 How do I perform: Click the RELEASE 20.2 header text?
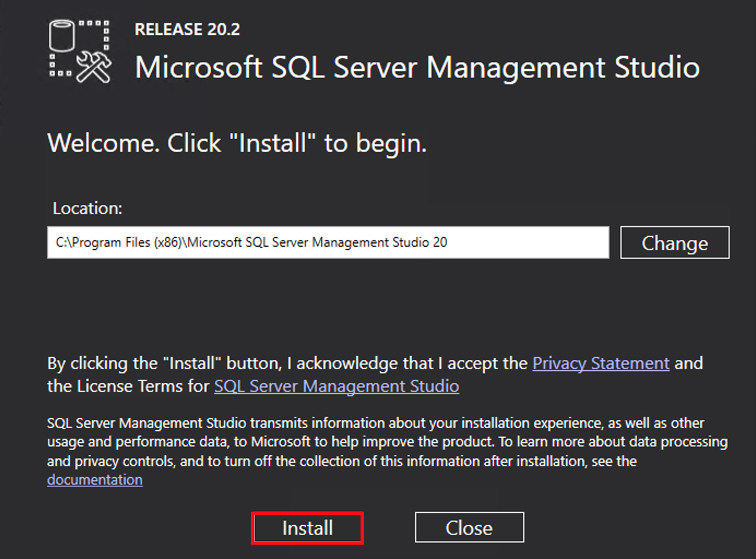pos(187,29)
